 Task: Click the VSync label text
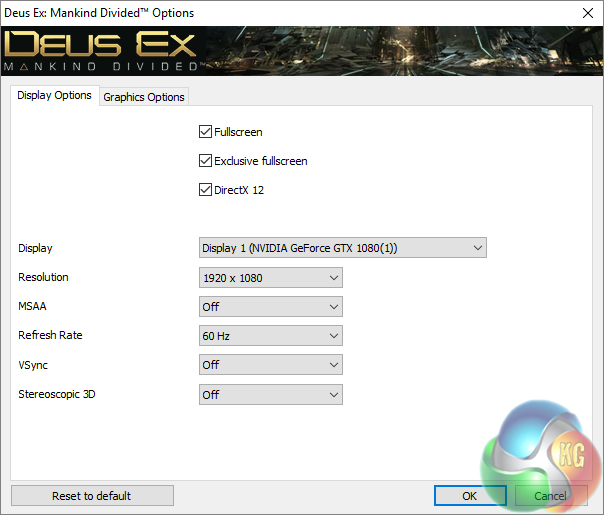(33, 365)
